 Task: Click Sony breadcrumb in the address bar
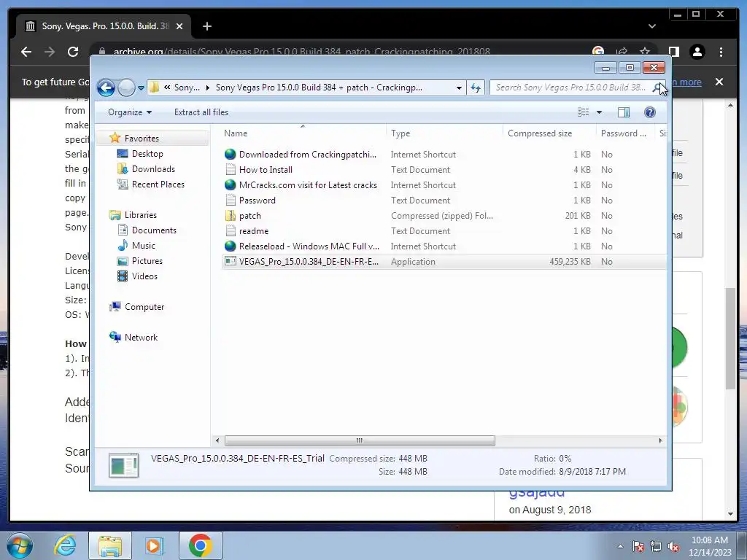(x=187, y=87)
